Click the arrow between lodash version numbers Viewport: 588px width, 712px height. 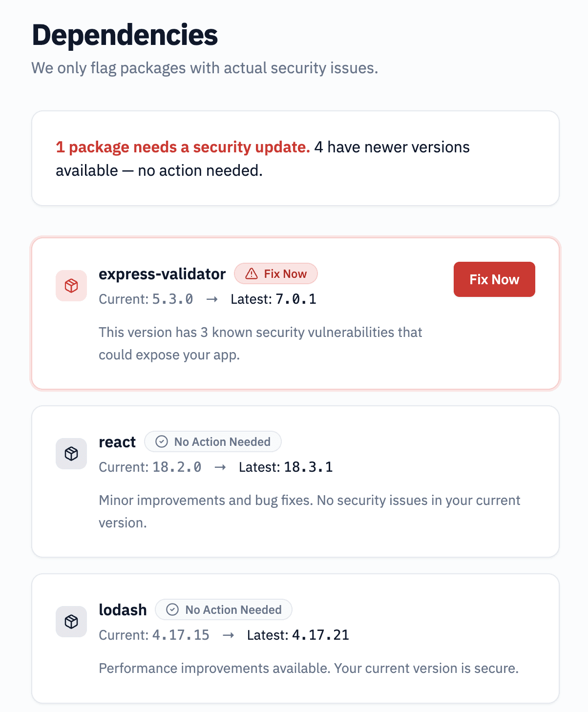(x=228, y=635)
